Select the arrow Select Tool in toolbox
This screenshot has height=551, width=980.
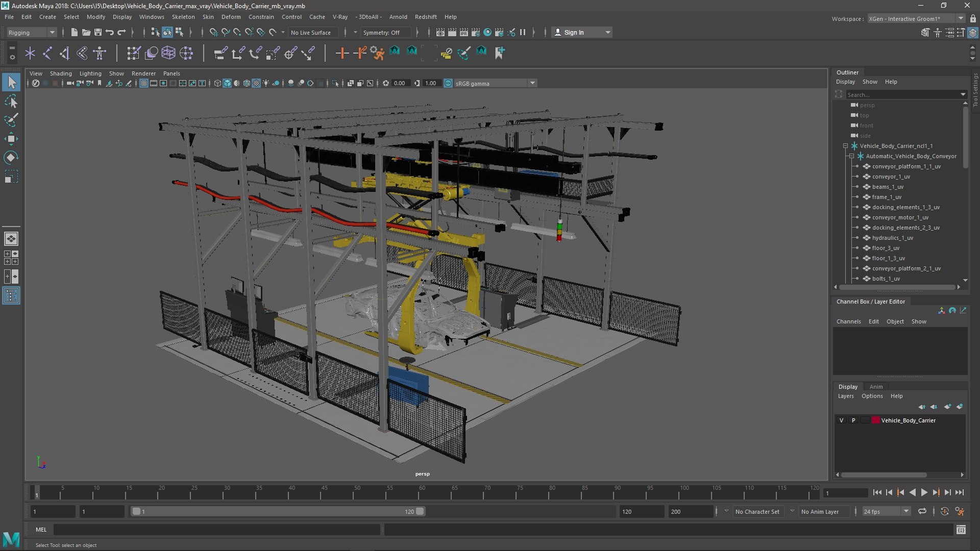pyautogui.click(x=11, y=82)
